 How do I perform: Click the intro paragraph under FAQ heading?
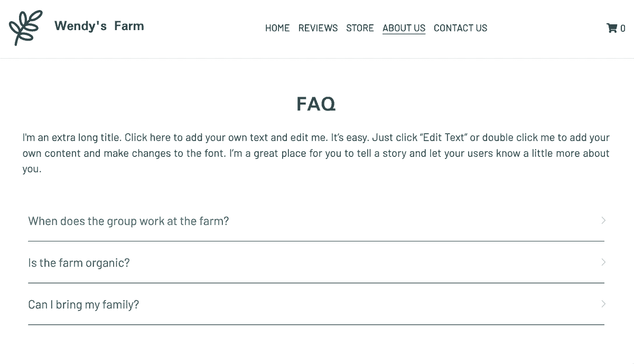point(316,153)
